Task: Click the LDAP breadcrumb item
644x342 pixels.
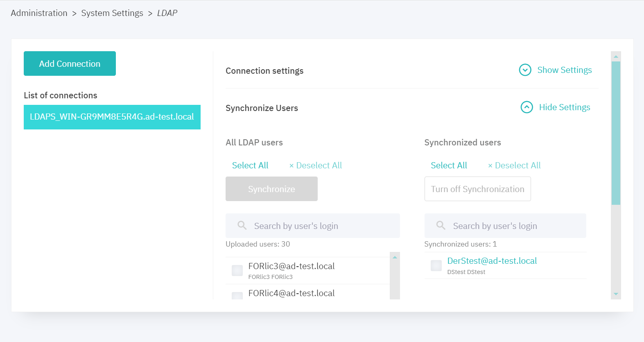Action: click(167, 13)
